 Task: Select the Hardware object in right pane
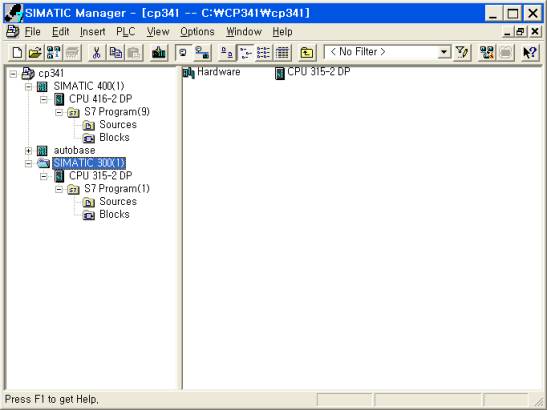[211, 72]
